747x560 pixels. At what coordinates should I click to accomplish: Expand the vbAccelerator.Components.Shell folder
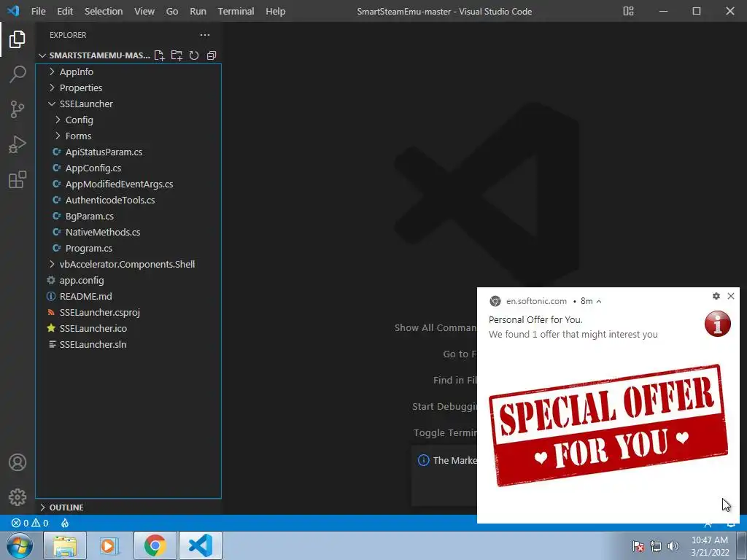click(x=128, y=264)
